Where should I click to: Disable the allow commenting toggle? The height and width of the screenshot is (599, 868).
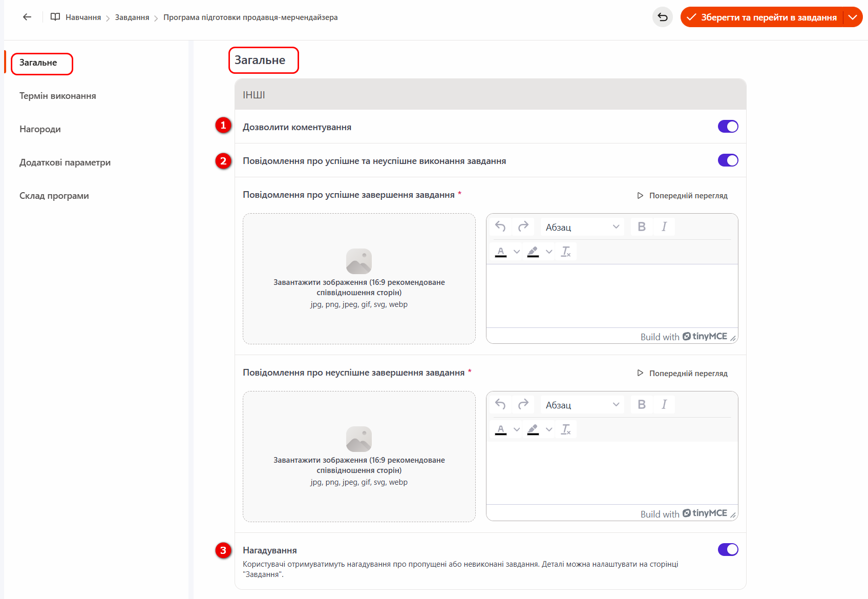[728, 127]
